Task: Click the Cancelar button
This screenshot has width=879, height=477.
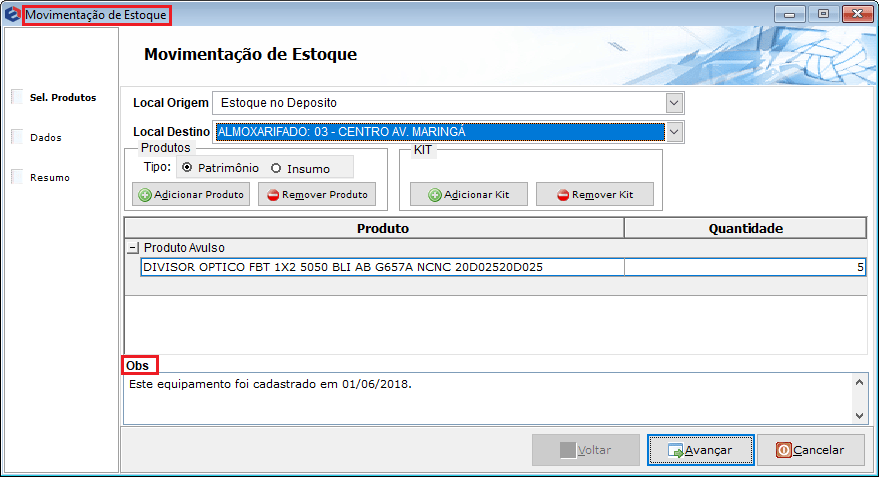Action: coord(811,450)
